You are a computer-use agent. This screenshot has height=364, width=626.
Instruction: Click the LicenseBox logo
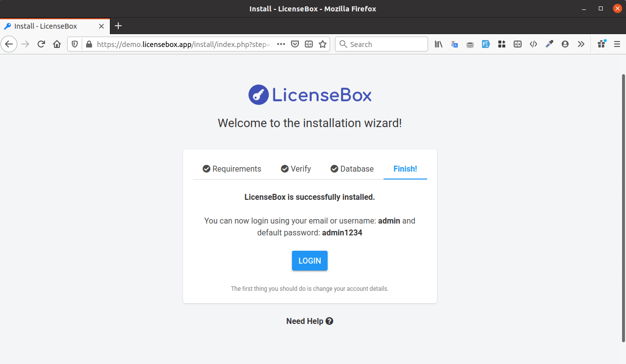point(310,94)
